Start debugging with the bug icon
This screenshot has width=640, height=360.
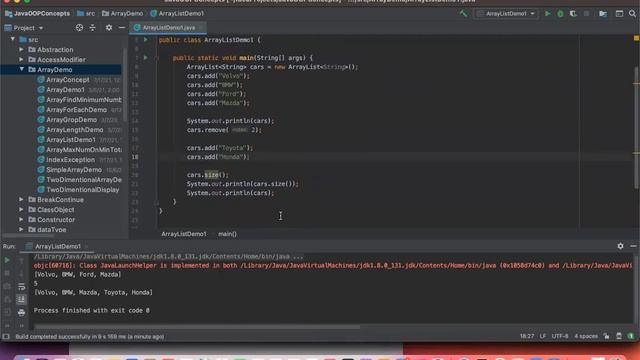click(560, 13)
